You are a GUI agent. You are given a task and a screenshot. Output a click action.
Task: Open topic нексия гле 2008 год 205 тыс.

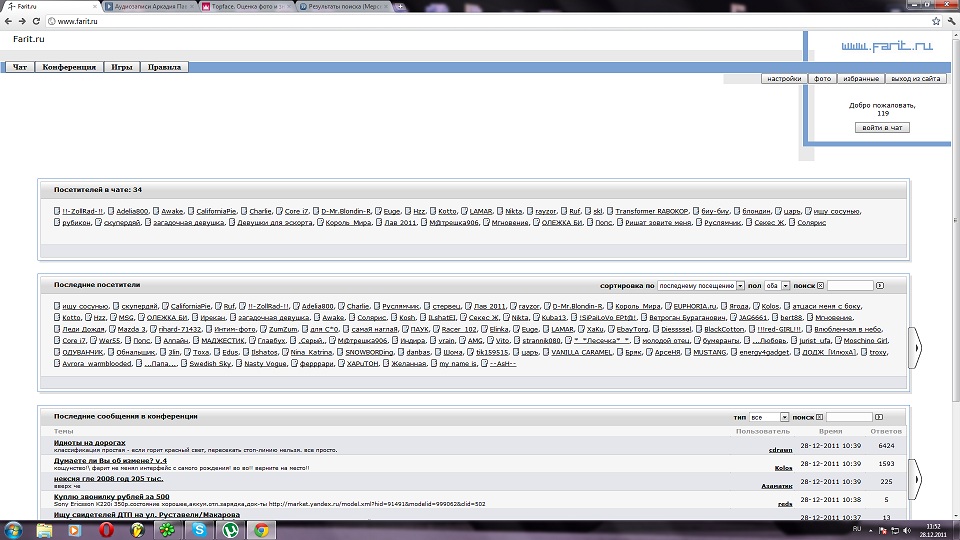[108, 479]
